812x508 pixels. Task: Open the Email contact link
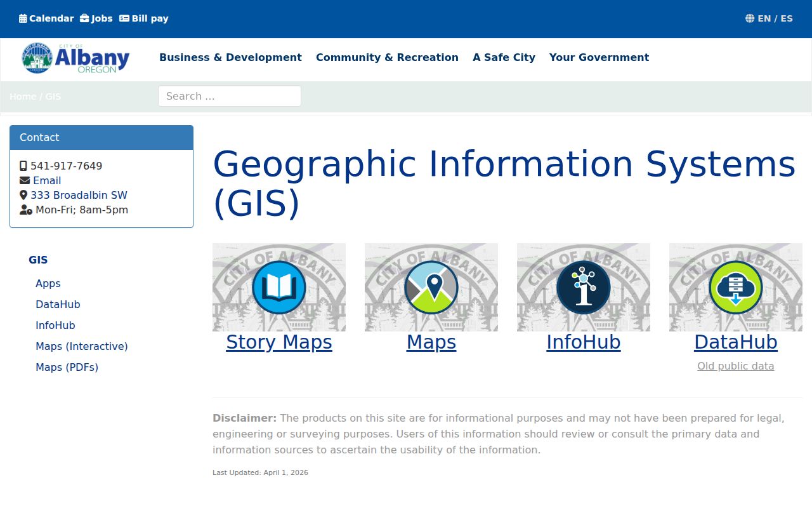pyautogui.click(x=47, y=180)
